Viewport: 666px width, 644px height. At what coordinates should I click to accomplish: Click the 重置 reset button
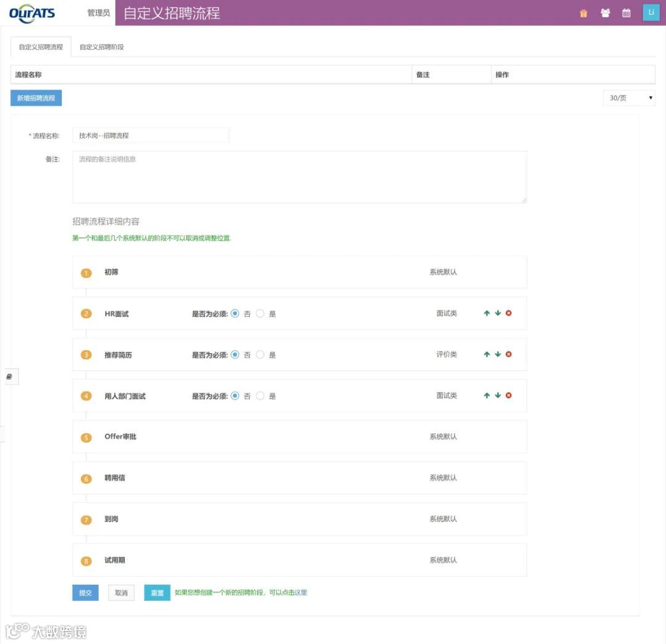[157, 593]
